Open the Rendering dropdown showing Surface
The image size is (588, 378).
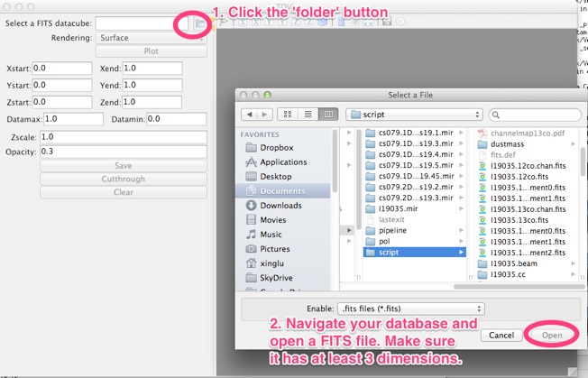151,38
